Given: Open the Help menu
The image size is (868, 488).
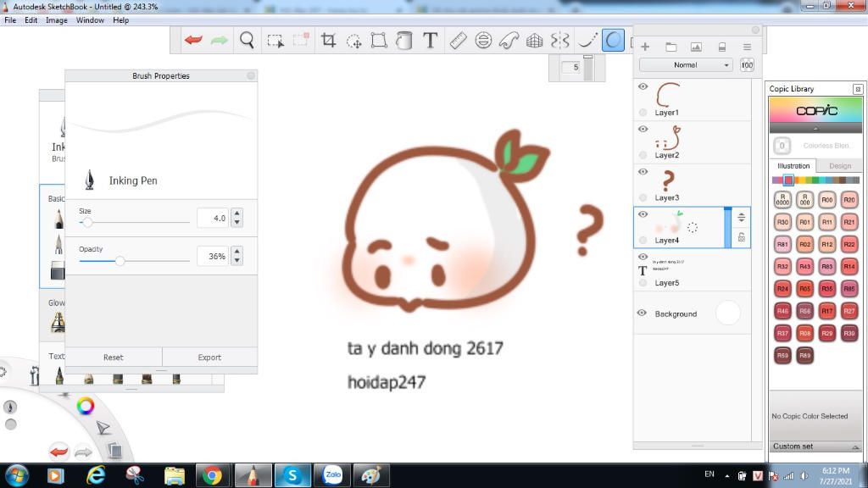Looking at the screenshot, I should 120,20.
